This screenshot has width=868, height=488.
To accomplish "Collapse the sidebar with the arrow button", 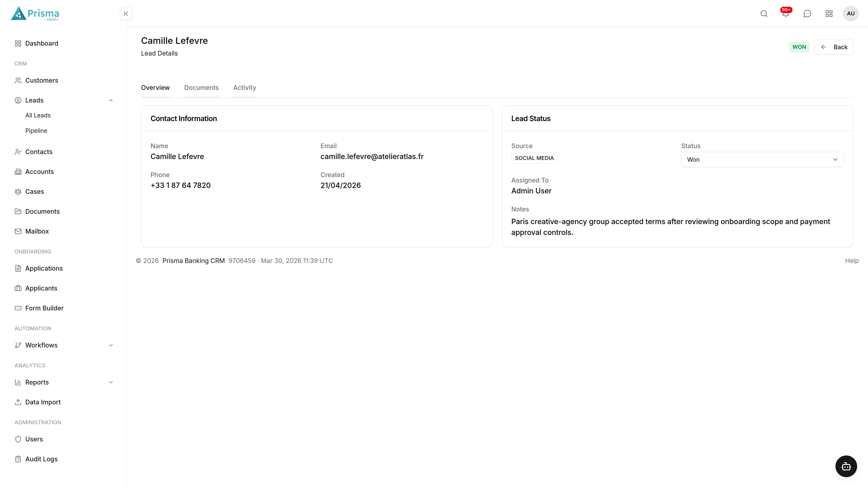I will point(126,14).
